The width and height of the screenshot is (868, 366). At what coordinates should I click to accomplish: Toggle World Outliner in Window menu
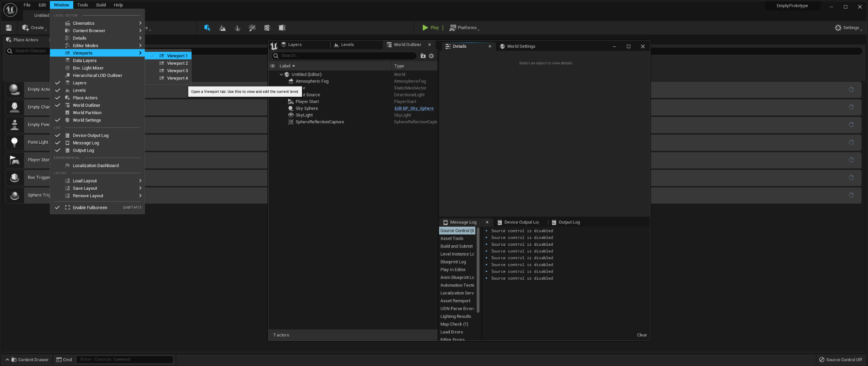coord(97,106)
